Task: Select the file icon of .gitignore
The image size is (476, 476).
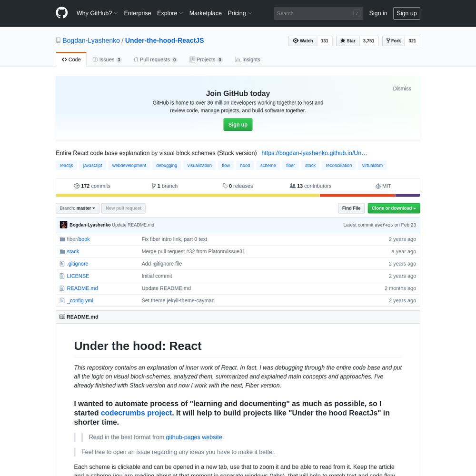Action: [x=62, y=264]
